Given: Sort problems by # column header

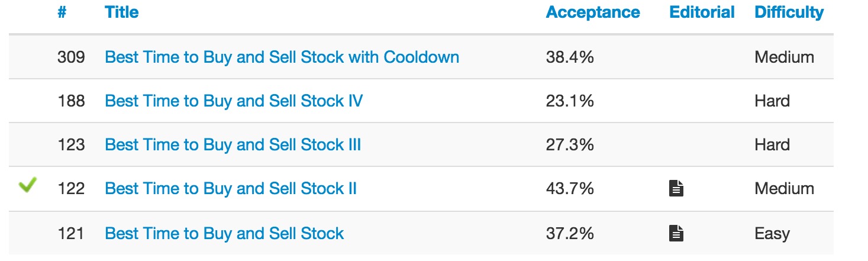Looking at the screenshot, I should tap(62, 12).
